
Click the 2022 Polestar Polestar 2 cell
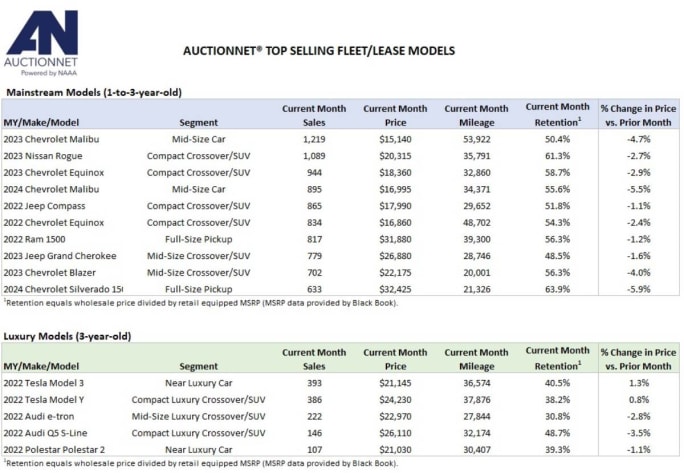coord(54,449)
